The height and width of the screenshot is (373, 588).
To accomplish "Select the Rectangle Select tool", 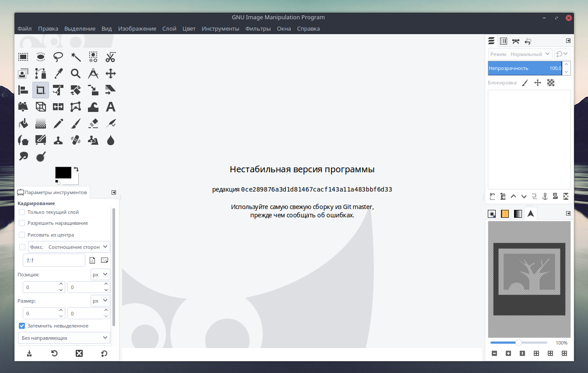I will tap(23, 56).
